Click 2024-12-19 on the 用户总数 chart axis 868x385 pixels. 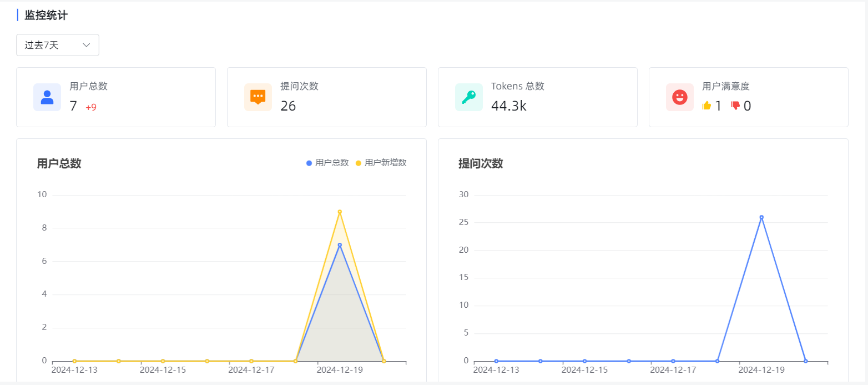[x=340, y=369]
